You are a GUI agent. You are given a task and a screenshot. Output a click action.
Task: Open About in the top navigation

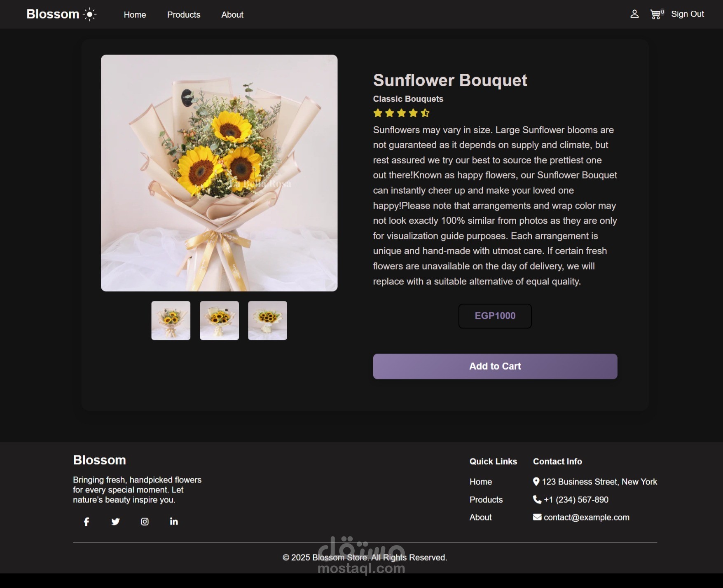[x=232, y=14]
